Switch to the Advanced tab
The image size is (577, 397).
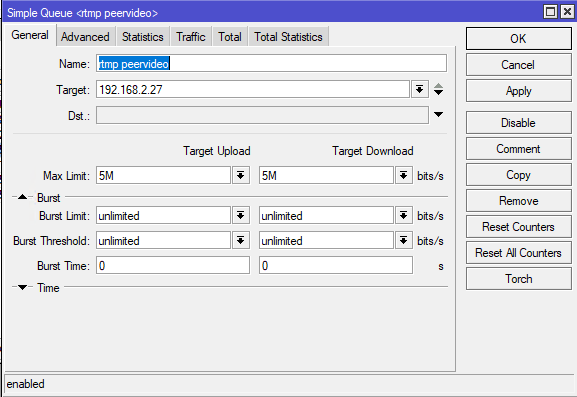click(85, 36)
